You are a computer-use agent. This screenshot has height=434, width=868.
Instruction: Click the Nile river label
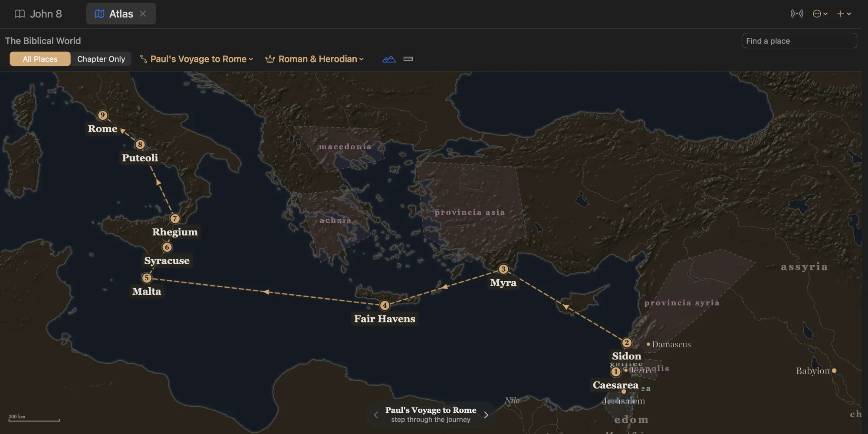pyautogui.click(x=512, y=400)
